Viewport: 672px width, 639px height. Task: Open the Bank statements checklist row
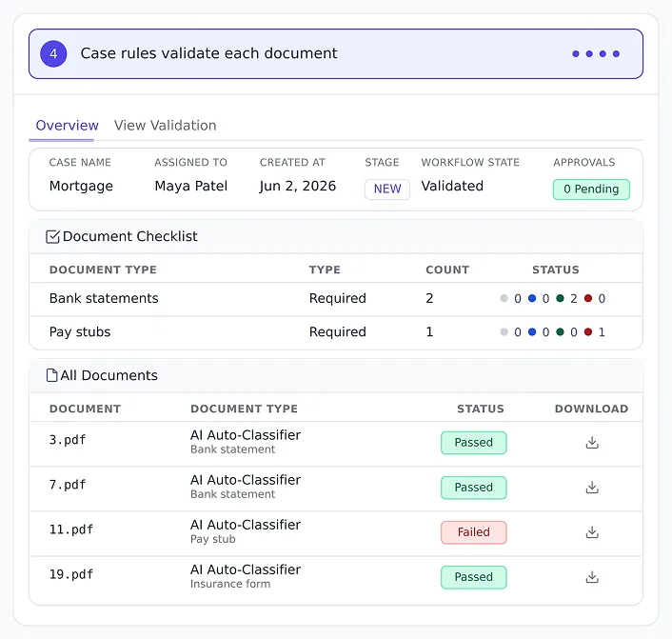[336, 299]
